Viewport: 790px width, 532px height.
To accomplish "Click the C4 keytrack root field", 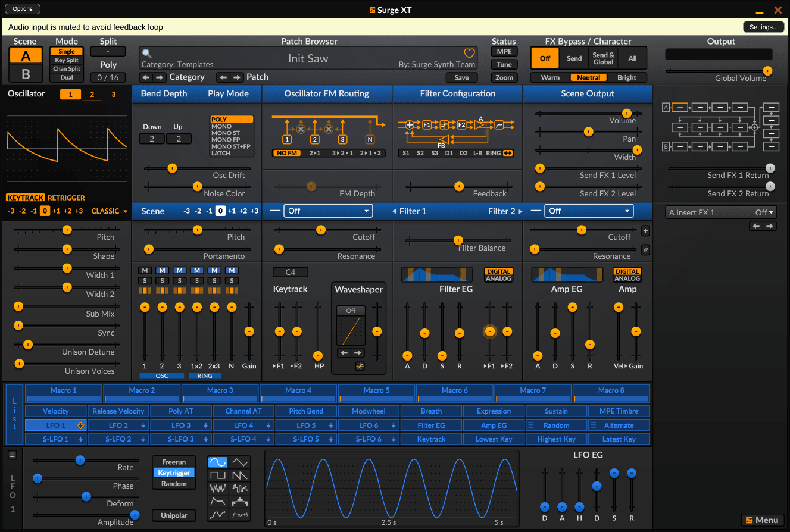I will pyautogui.click(x=291, y=272).
